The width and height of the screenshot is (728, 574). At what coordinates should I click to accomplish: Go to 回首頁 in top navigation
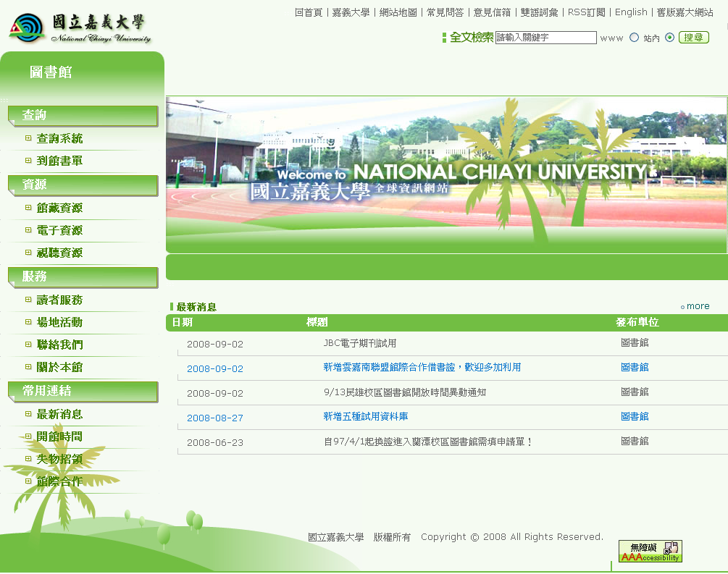pos(309,12)
